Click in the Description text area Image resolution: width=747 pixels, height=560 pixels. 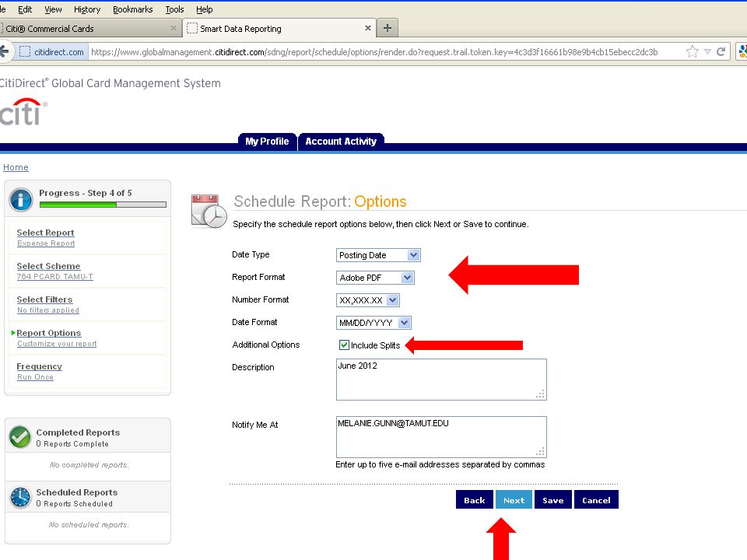click(x=441, y=380)
